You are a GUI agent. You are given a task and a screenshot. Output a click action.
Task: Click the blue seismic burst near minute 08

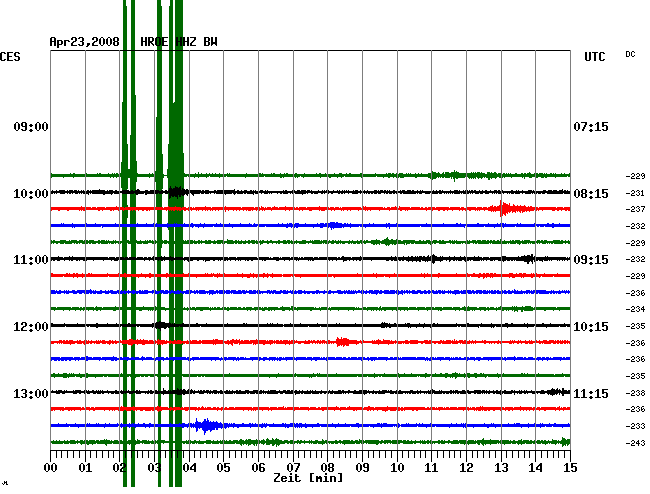click(335, 225)
